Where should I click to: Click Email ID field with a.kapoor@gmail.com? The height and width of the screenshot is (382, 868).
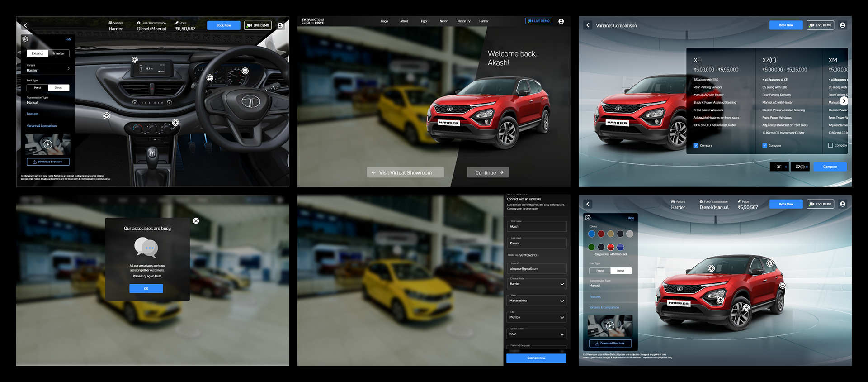click(x=537, y=268)
